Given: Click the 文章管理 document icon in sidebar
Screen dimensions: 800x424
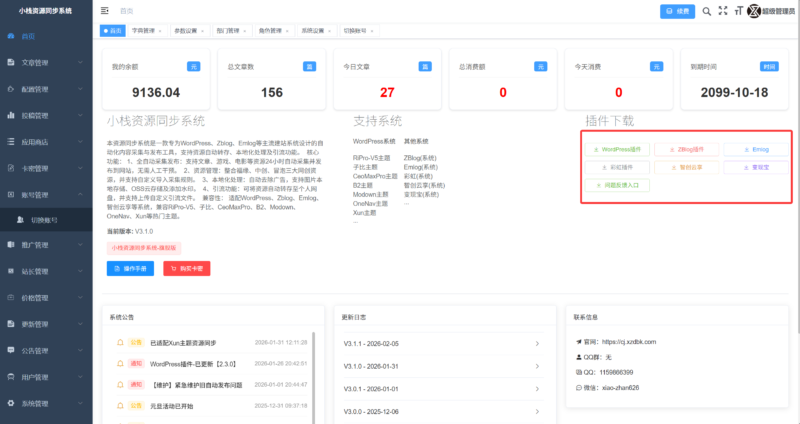Looking at the screenshot, I should tap(11, 62).
